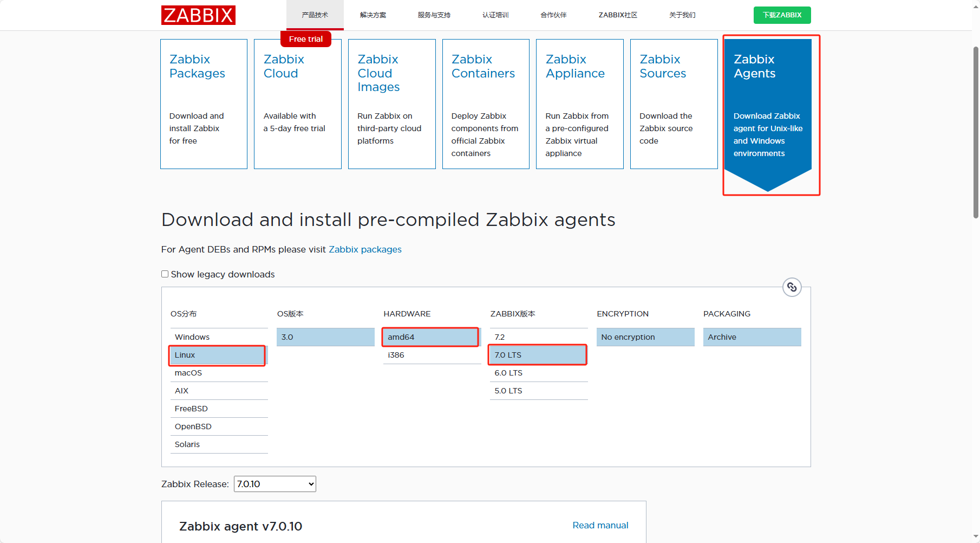Choose Linux as OS distribution
The width and height of the screenshot is (980, 543).
(219, 355)
